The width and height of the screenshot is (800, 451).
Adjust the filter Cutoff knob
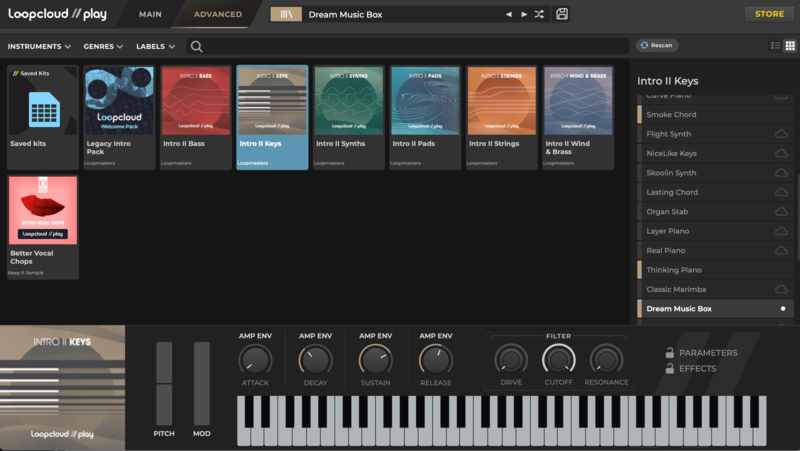(558, 359)
